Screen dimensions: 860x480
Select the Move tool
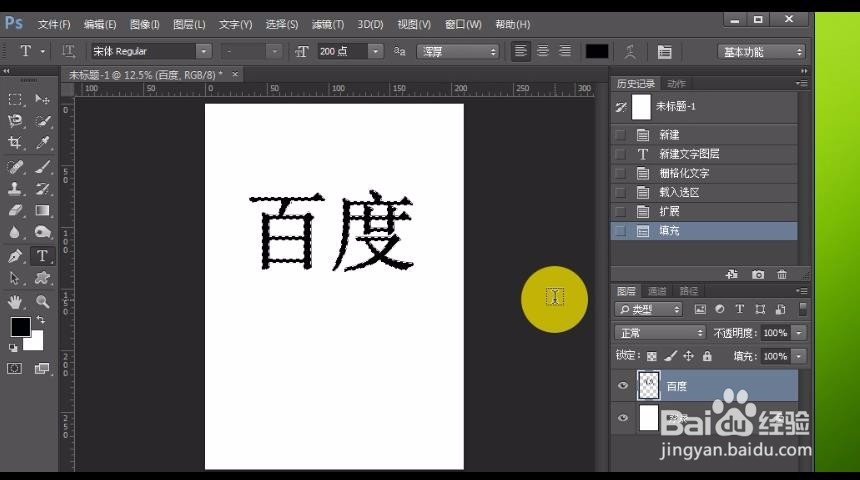[42, 99]
